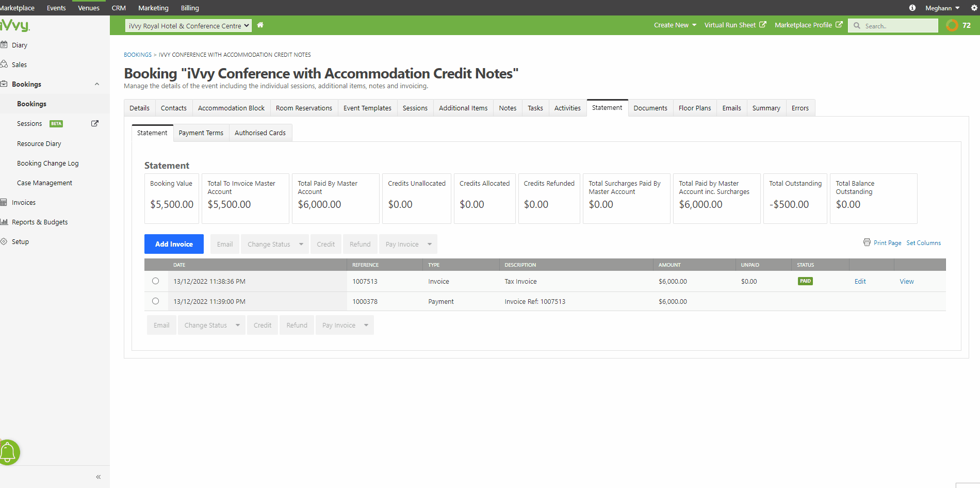Image resolution: width=980 pixels, height=488 pixels.
Task: Switch to the Details tab
Action: click(139, 108)
